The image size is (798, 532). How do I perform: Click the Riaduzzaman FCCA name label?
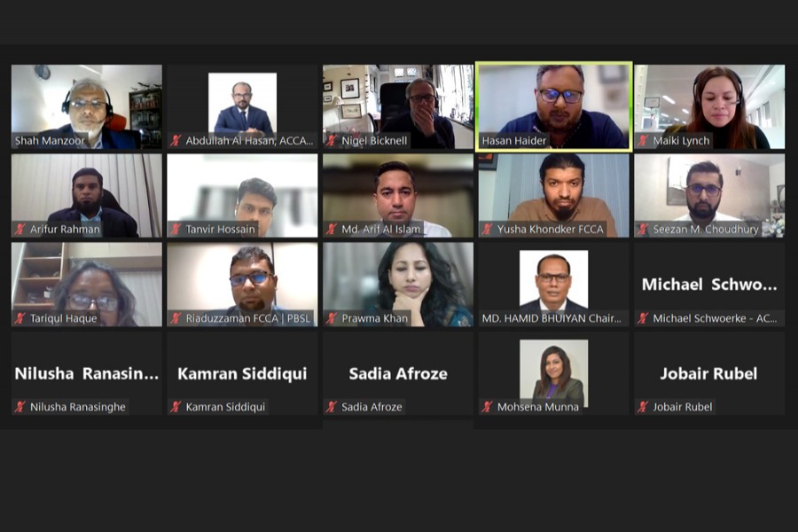click(248, 318)
